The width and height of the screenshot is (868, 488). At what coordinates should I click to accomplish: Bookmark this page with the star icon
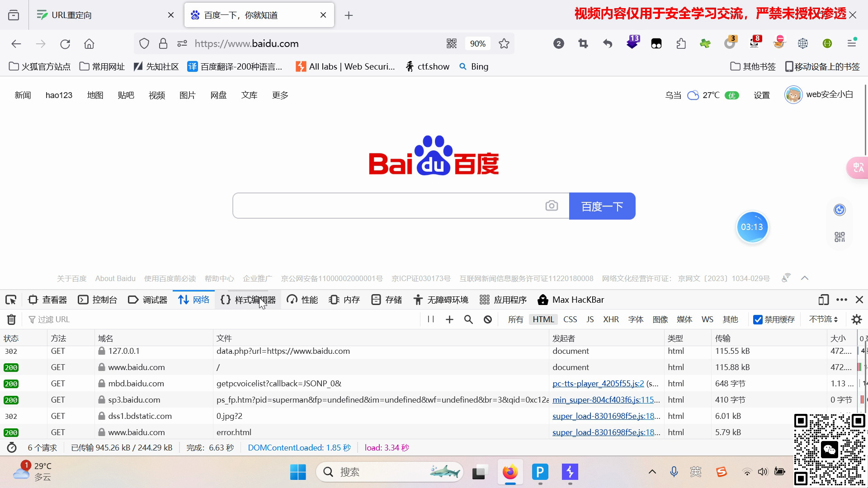click(x=504, y=44)
